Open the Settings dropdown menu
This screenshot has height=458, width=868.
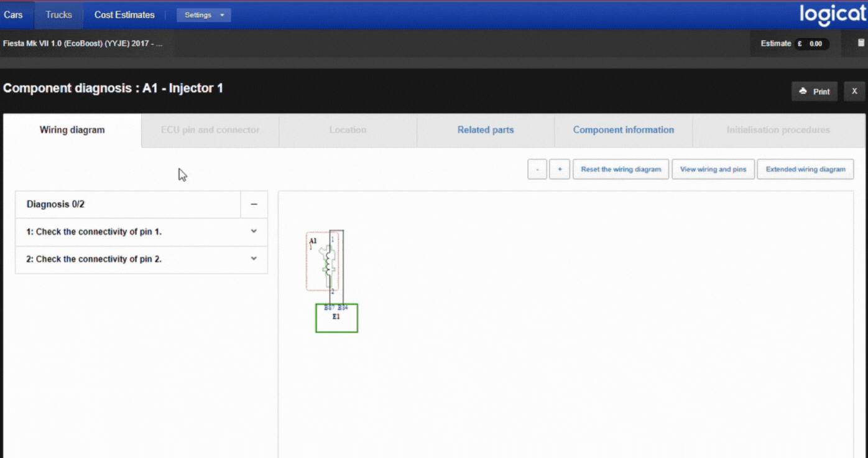coord(204,15)
